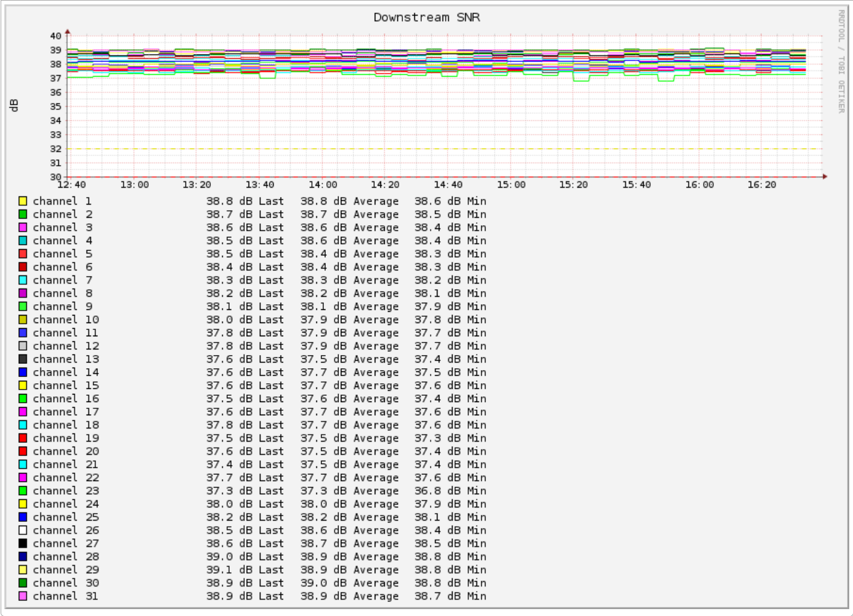Screen dimensions: 853x616
Task: Click the navy swatch for channel 28
Action: [x=23, y=557]
